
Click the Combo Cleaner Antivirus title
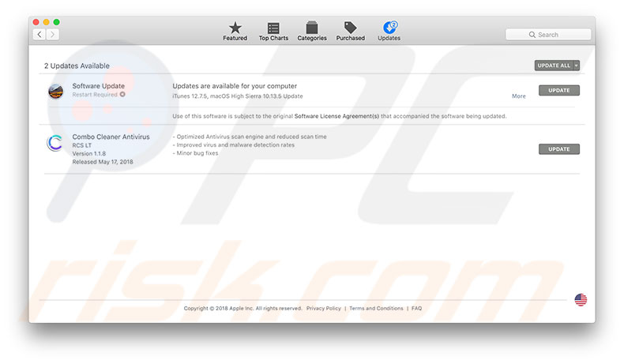111,137
